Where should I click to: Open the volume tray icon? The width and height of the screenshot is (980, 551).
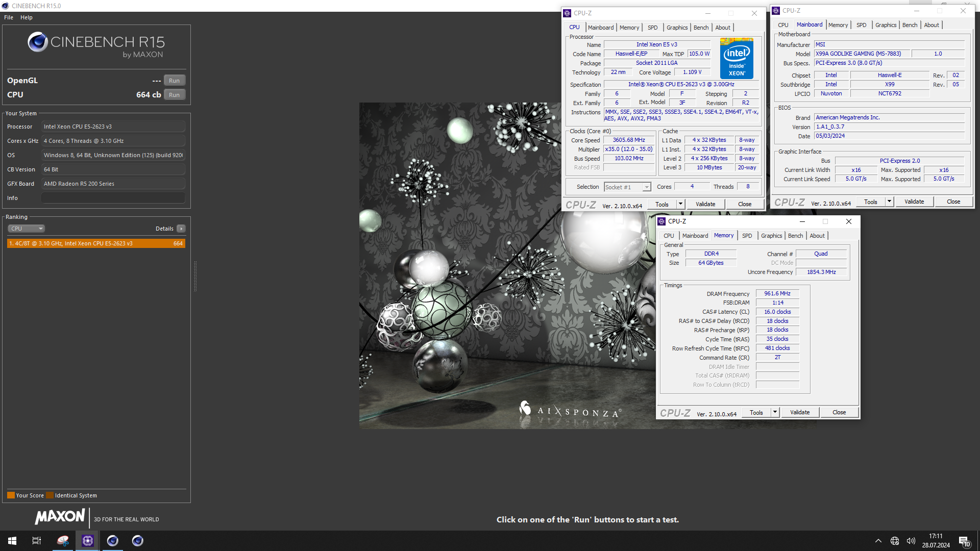[911, 541]
